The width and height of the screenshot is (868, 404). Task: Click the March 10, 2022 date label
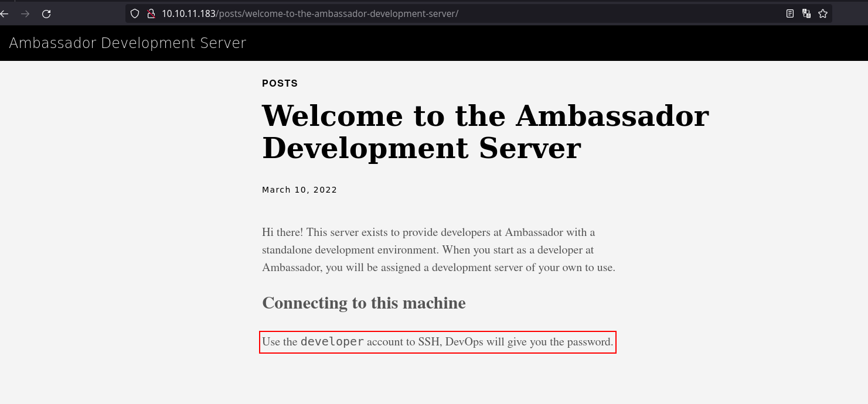299,189
